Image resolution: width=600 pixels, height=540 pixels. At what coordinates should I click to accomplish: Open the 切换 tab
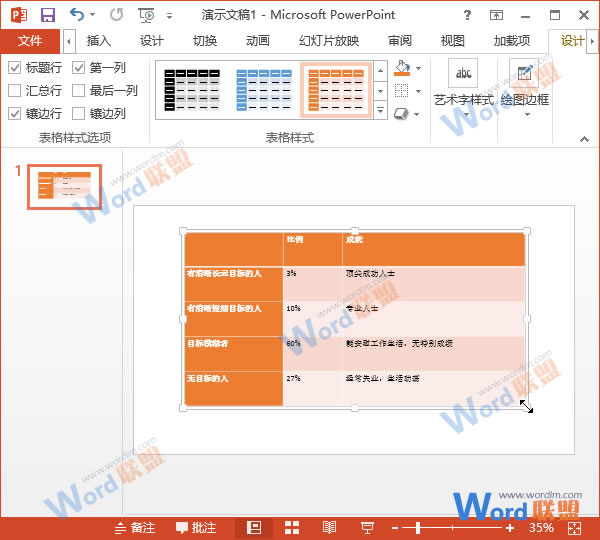tap(205, 41)
